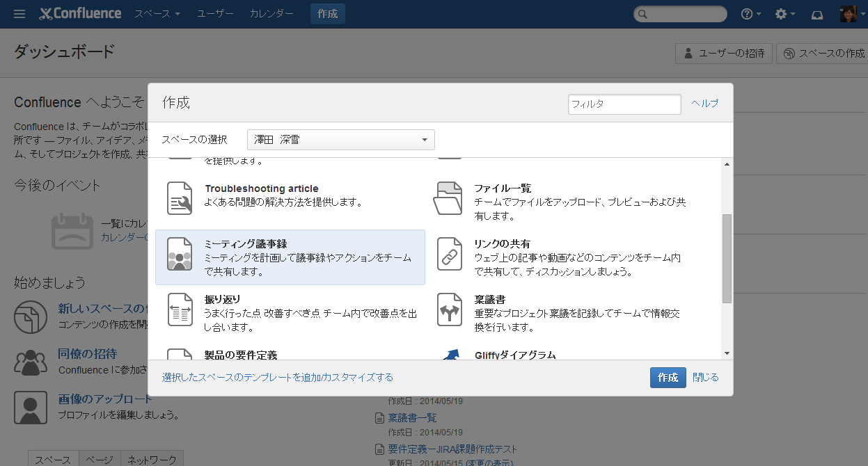
Task: Switch to the ページ tab
Action: pyautogui.click(x=100, y=460)
